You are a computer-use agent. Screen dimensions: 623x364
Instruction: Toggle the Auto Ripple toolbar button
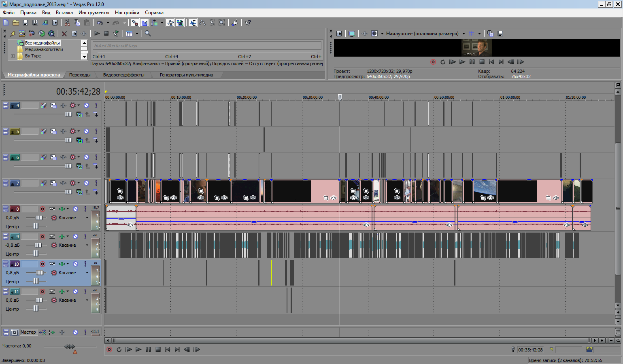tap(154, 23)
